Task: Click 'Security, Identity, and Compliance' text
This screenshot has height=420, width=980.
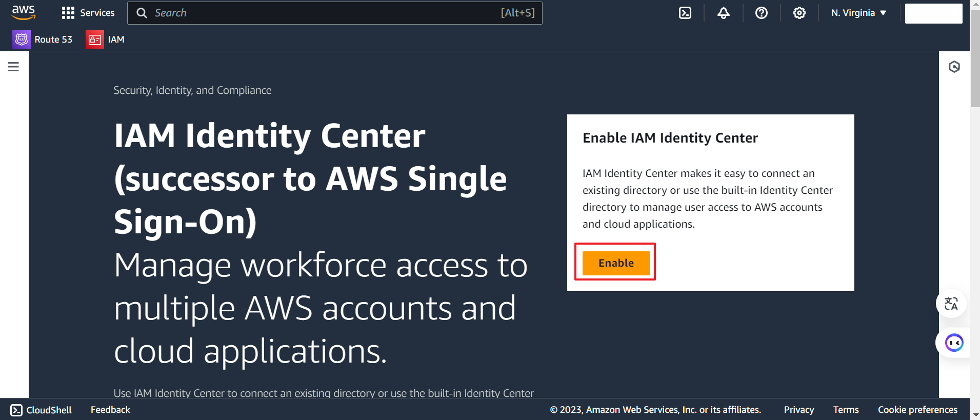Action: (192, 90)
